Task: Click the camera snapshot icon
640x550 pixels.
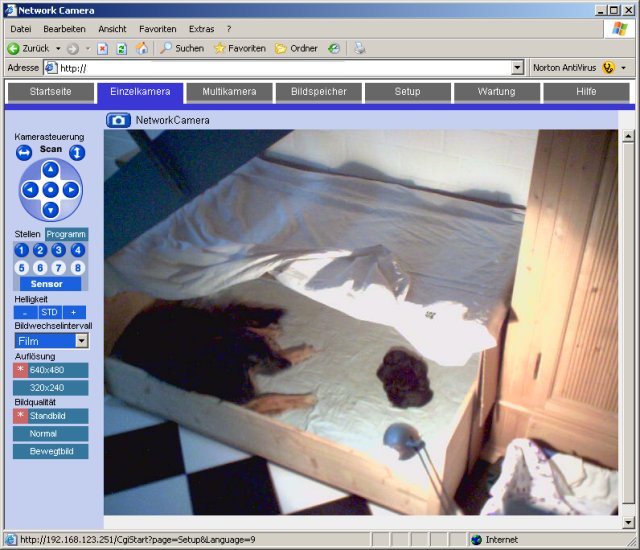Action: point(118,120)
